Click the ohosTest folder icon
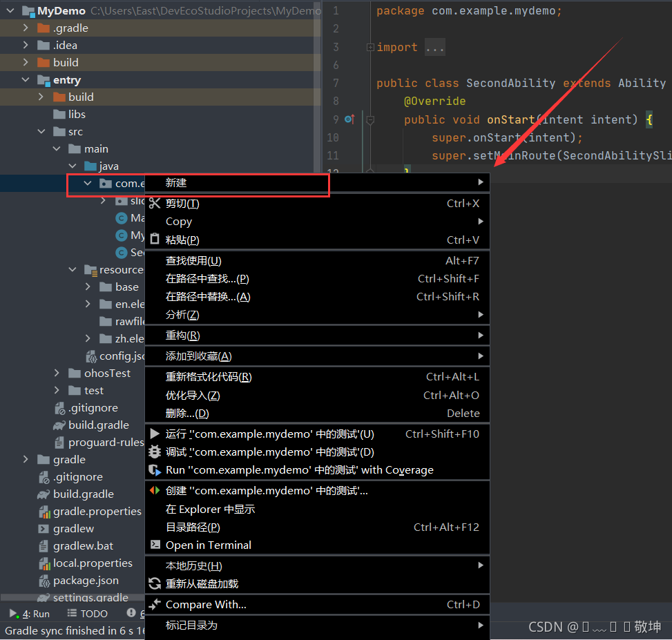 [75, 373]
